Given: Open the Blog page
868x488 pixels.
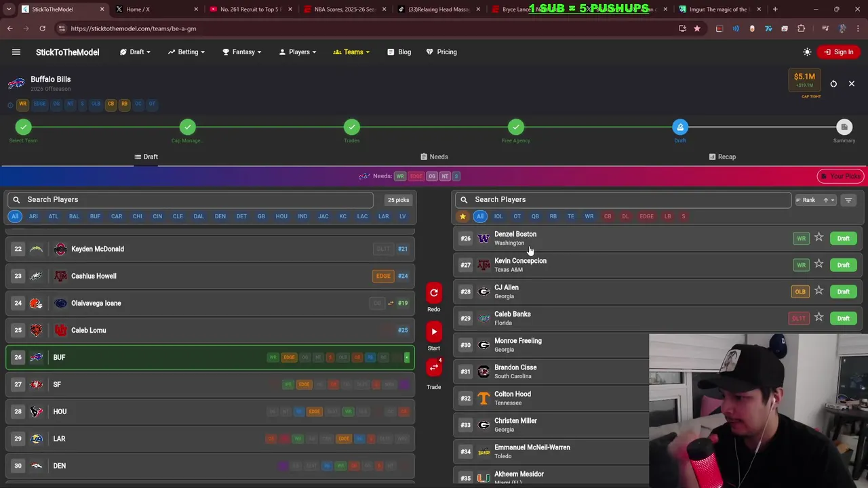Looking at the screenshot, I should tap(399, 52).
